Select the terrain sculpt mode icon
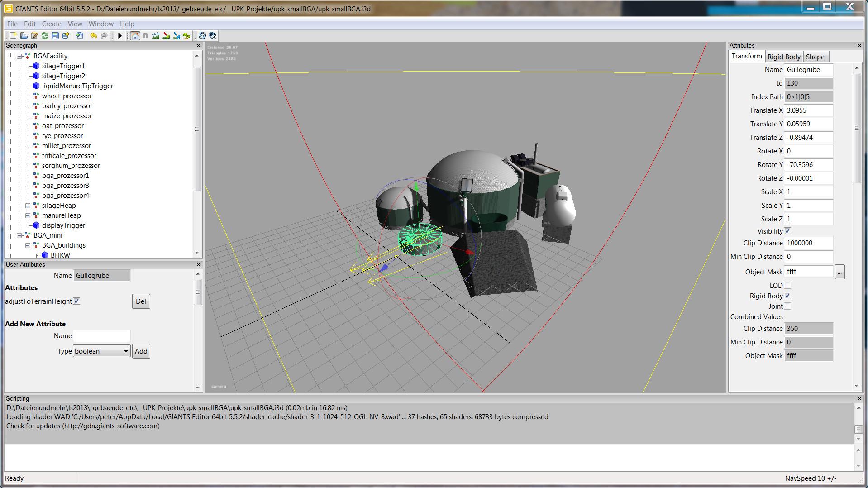The image size is (868, 488). pos(156,36)
